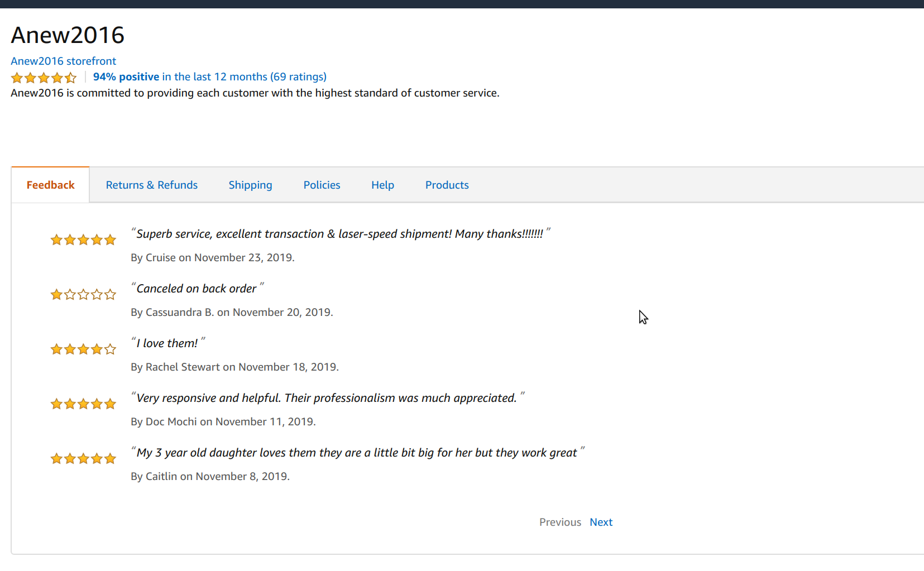
Task: Click the seller's overall star rating icon
Action: tap(44, 78)
